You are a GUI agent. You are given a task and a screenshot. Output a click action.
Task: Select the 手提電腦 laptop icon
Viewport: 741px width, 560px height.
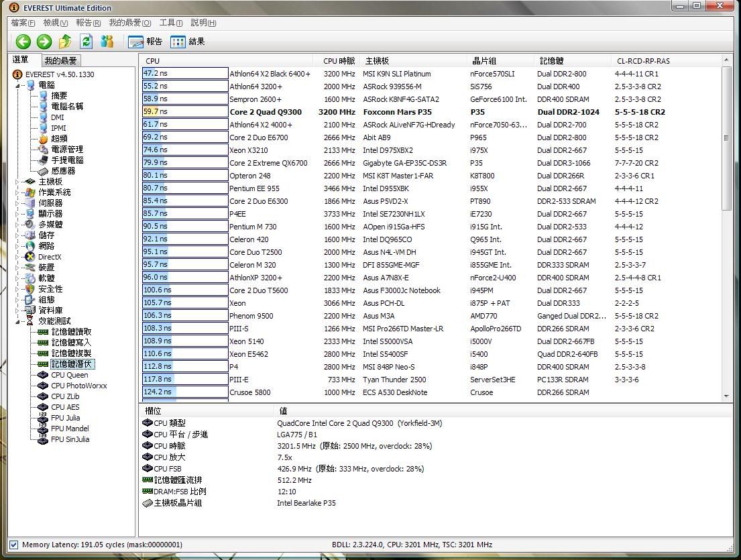(44, 160)
